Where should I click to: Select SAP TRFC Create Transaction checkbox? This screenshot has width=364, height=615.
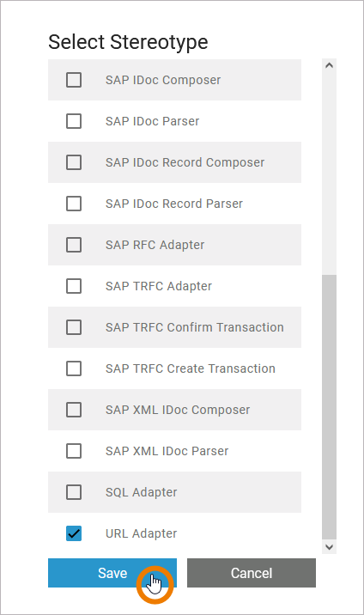[74, 368]
